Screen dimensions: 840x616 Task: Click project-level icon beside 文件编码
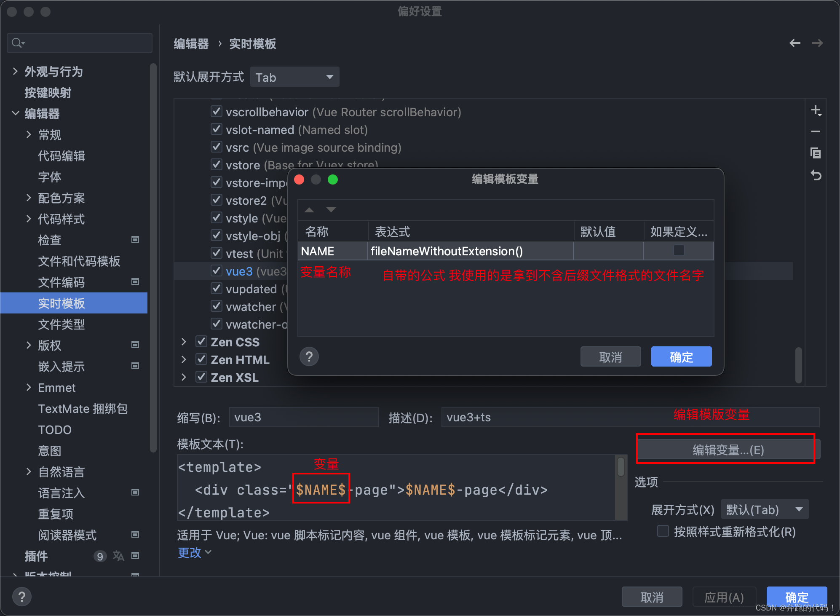[x=135, y=281]
